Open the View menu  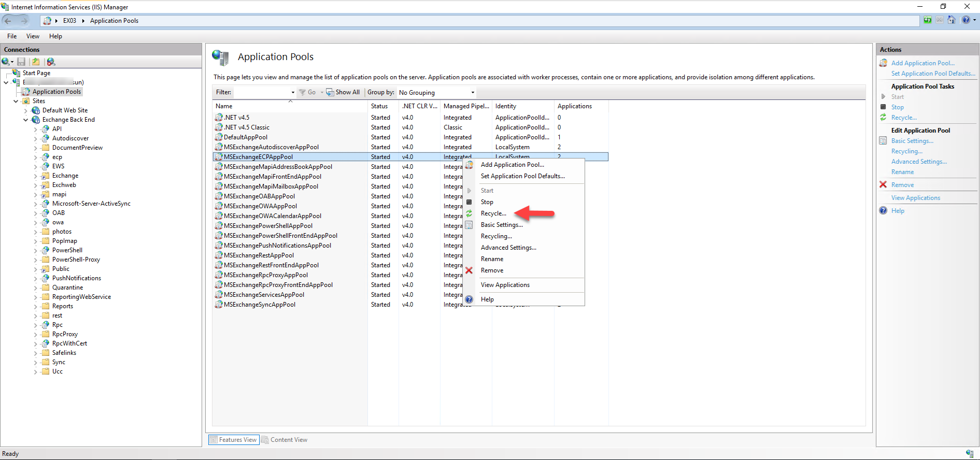pyautogui.click(x=33, y=36)
